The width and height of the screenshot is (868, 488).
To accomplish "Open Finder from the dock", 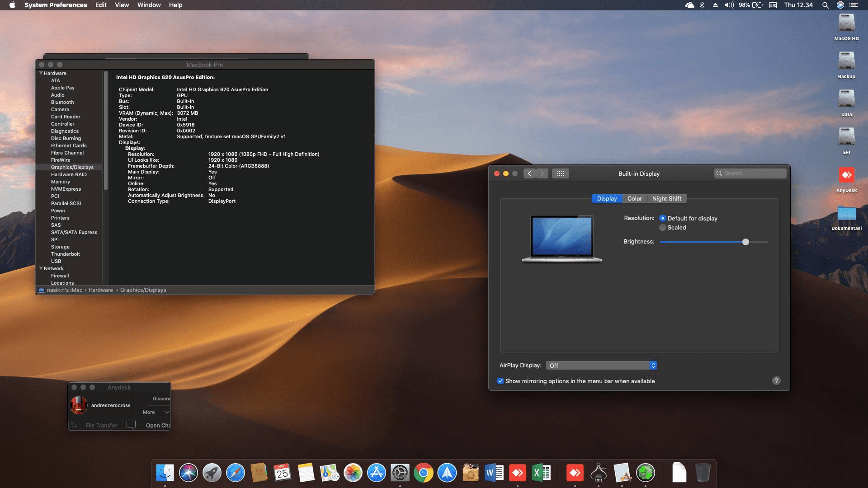I will coord(165,473).
